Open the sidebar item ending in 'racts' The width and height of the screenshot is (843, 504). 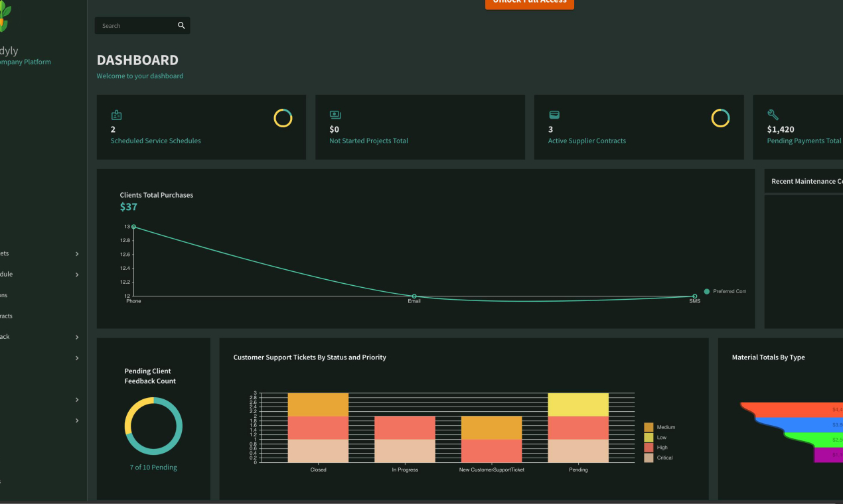pyautogui.click(x=7, y=316)
